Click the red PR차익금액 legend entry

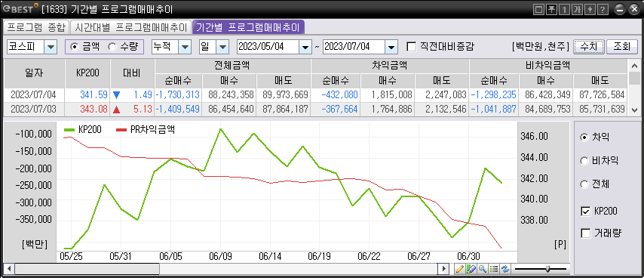coord(146,129)
